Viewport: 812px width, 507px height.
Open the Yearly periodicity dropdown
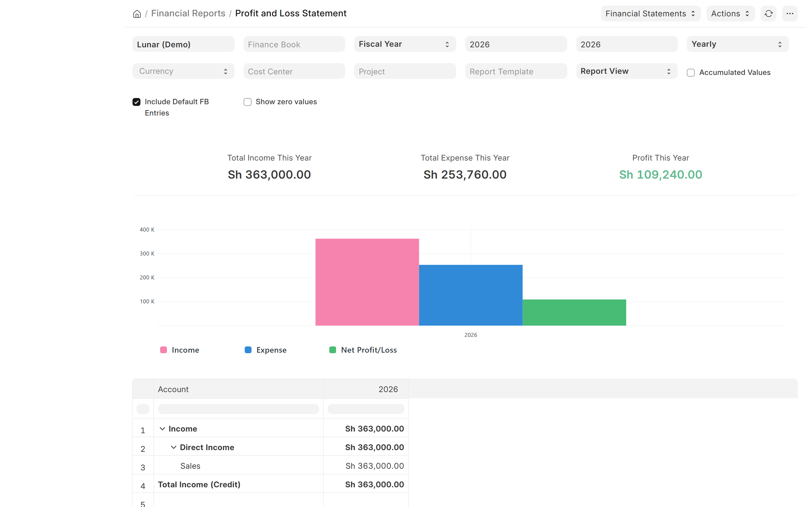coord(738,44)
